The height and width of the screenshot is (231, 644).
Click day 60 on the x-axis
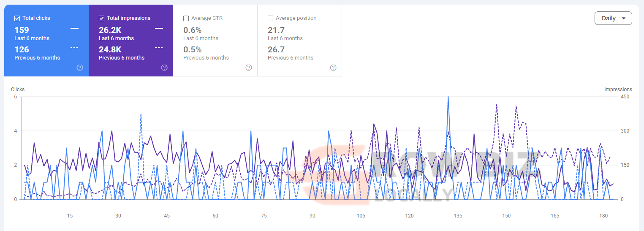click(215, 216)
